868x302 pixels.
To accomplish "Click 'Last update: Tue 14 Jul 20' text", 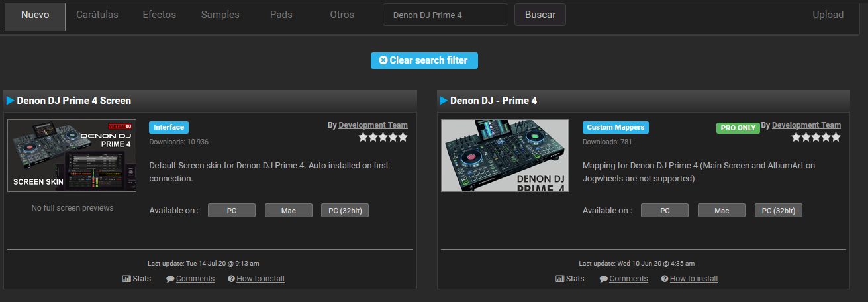I will (x=203, y=264).
